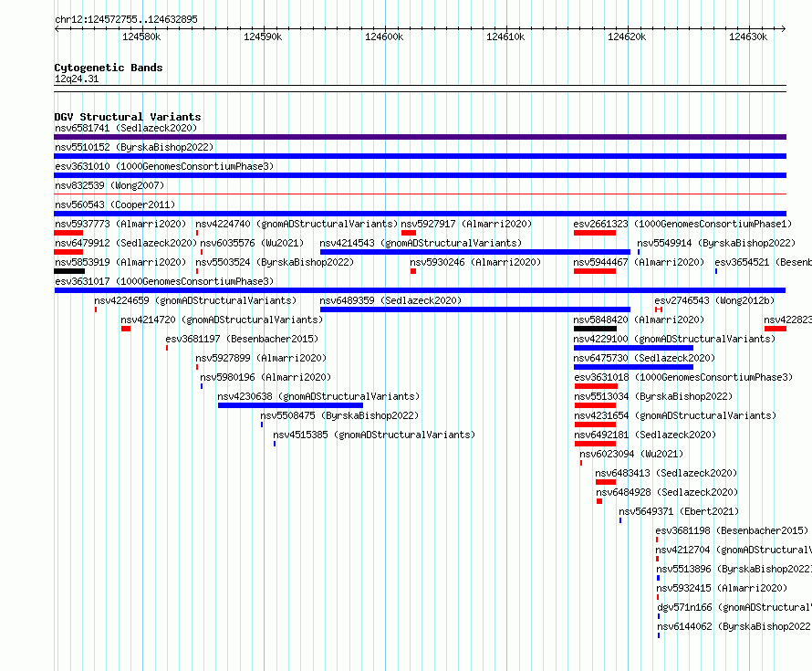Click esv3654521 variant label
The height and width of the screenshot is (671, 812).
763,262
